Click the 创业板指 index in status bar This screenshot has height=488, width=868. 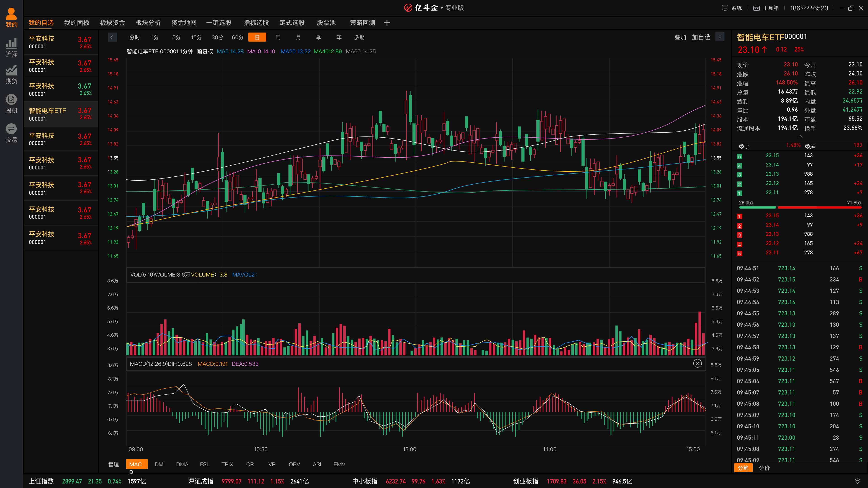[526, 481]
